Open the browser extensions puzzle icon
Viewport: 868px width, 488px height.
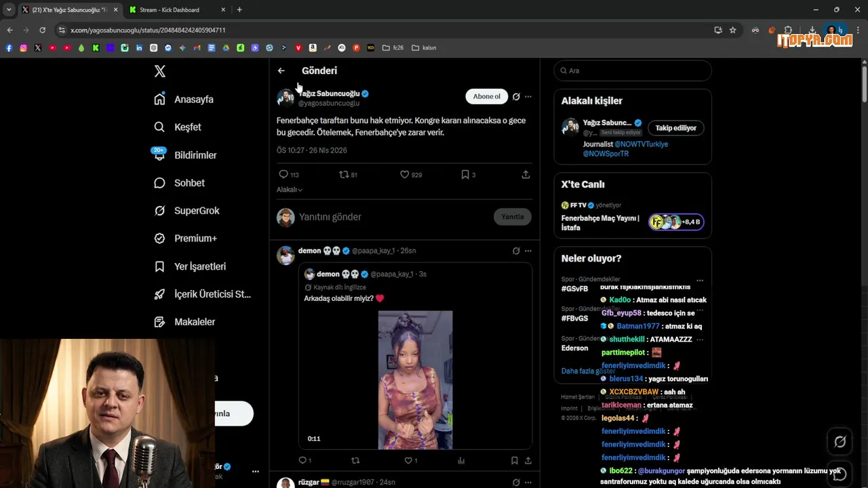[788, 30]
